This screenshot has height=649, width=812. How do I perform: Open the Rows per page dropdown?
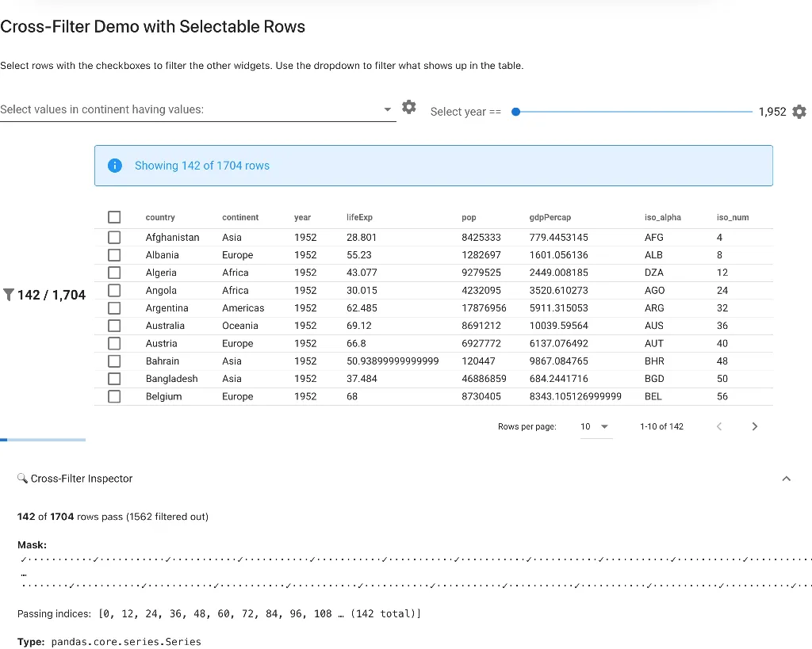595,426
